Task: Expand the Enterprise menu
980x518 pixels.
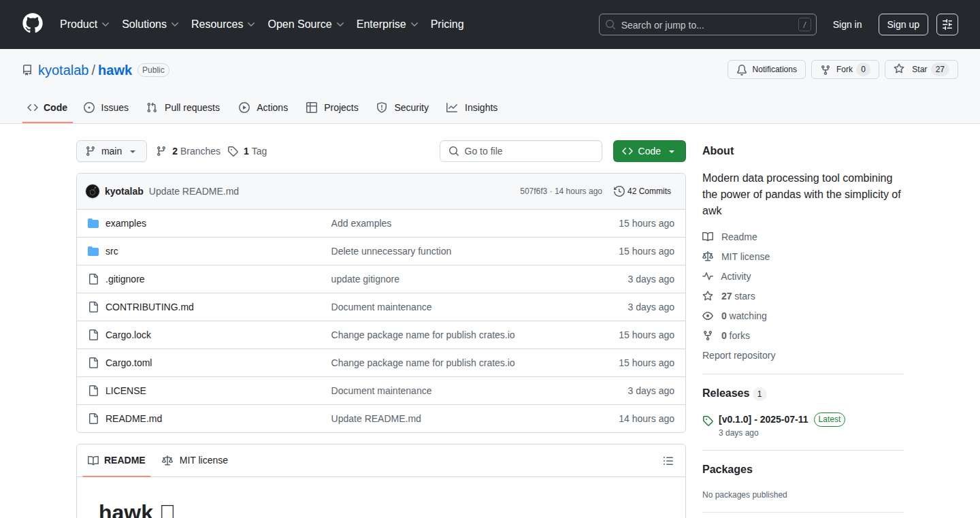Action: click(x=387, y=24)
